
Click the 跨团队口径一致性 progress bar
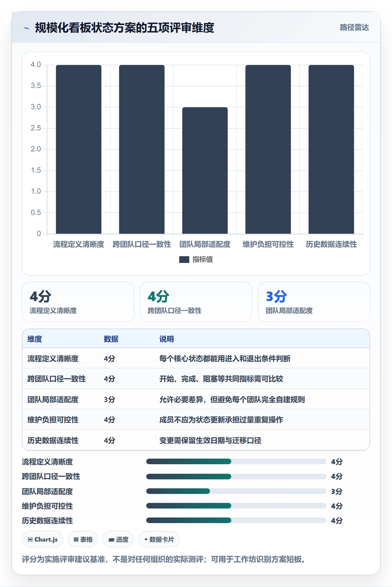236,476
